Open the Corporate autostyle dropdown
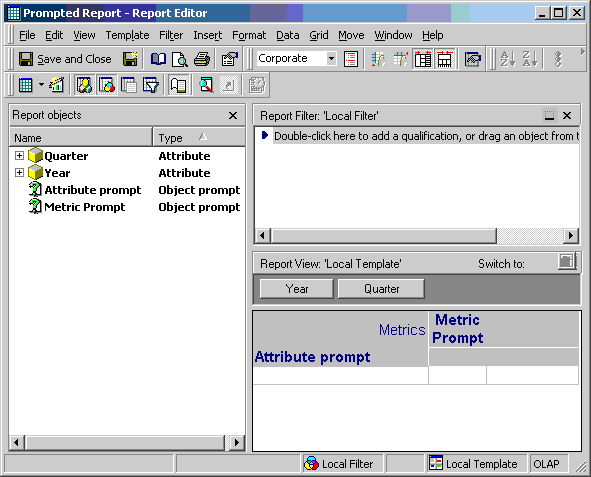Image resolution: width=591 pixels, height=477 pixels. tap(331, 58)
